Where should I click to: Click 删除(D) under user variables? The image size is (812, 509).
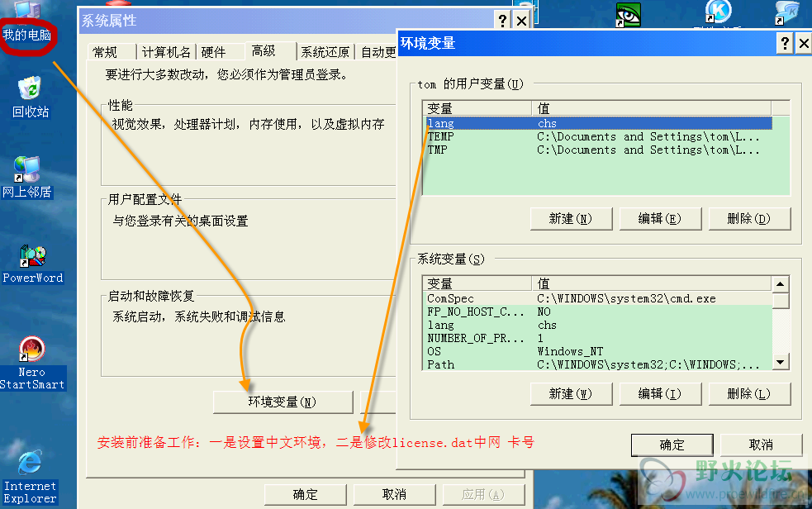pos(749,219)
